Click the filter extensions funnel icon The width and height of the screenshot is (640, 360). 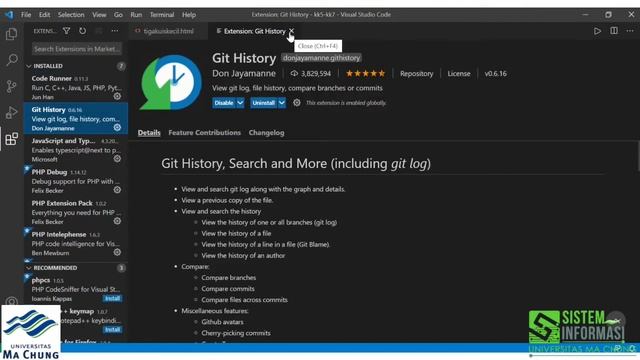[x=67, y=31]
